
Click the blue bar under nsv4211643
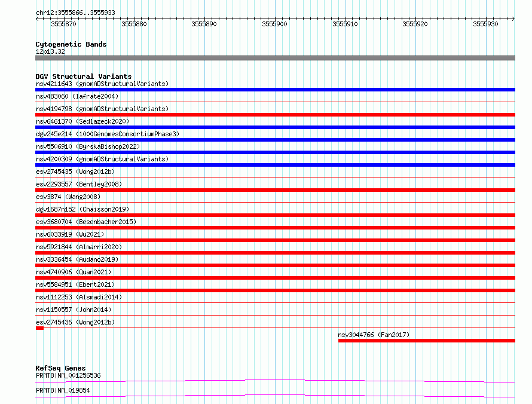click(275, 90)
